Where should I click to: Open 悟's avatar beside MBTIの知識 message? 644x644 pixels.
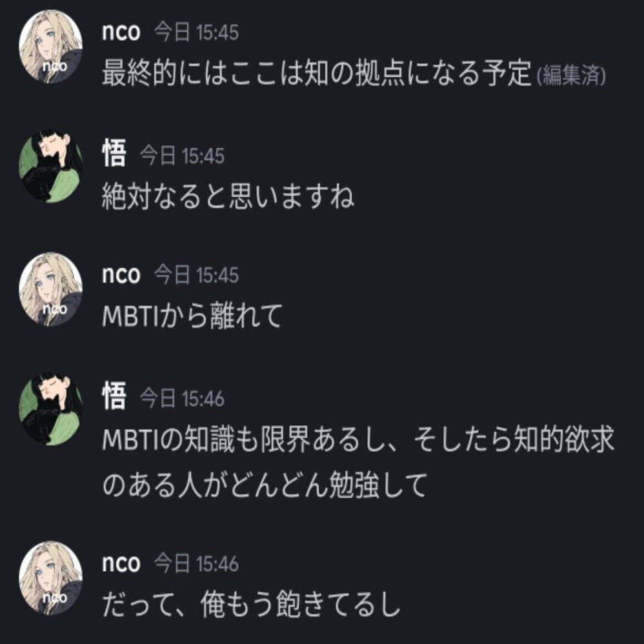50,408
